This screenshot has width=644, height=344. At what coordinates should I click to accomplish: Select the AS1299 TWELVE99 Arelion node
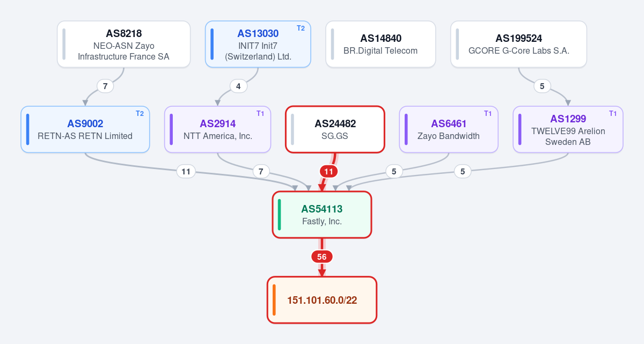click(x=568, y=129)
